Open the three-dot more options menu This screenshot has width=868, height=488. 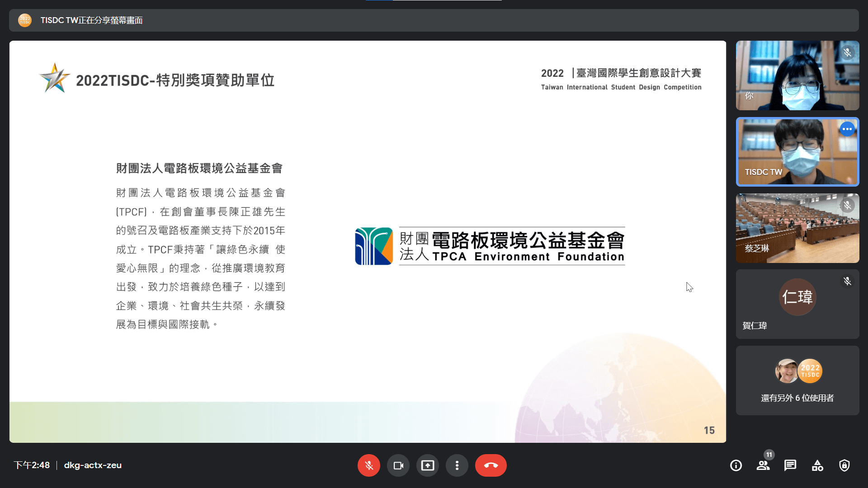click(457, 465)
